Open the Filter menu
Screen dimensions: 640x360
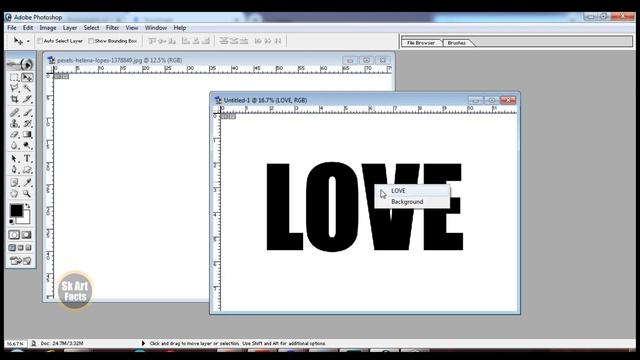pos(112,28)
